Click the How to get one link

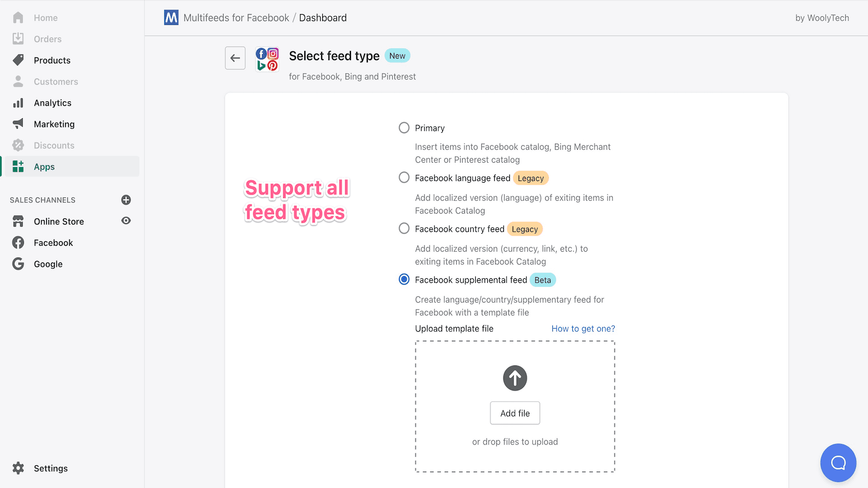583,328
